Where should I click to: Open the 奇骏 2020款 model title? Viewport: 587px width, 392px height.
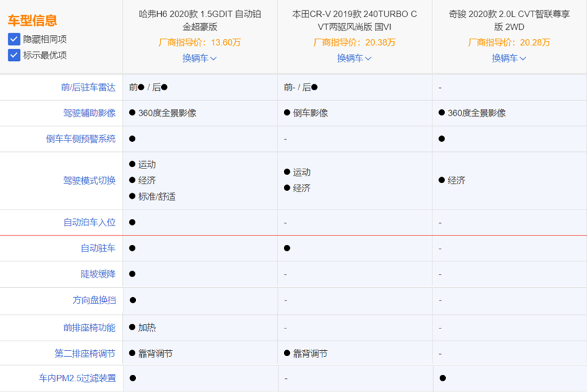click(x=509, y=20)
